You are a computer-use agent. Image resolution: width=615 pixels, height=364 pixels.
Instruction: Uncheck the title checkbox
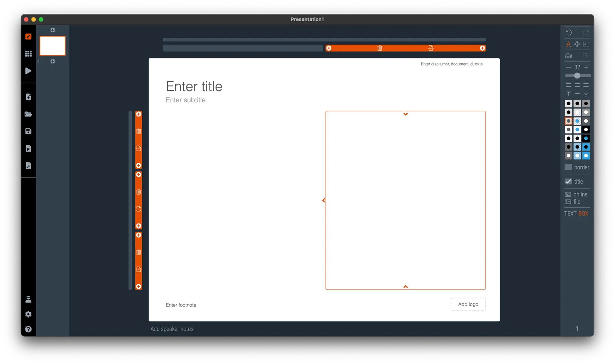(568, 182)
